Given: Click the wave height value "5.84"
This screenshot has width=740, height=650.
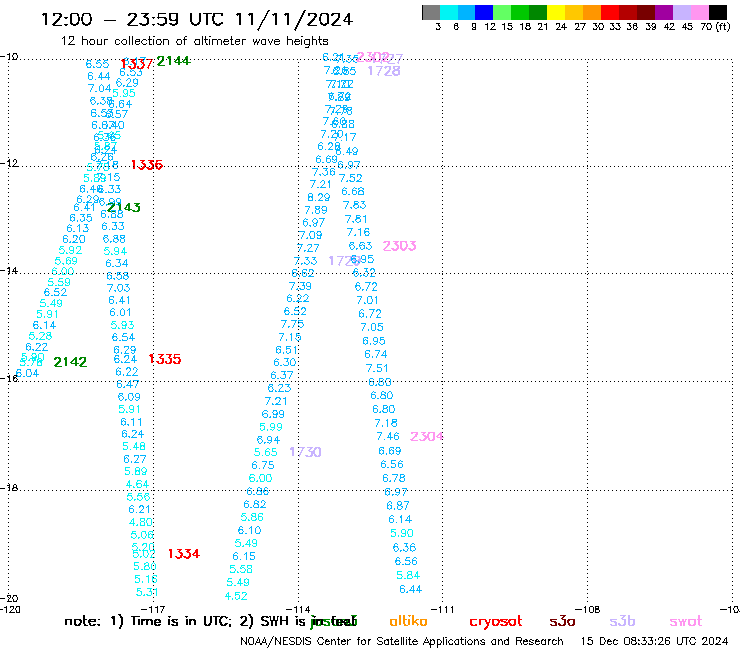Looking at the screenshot, I should point(408,575).
